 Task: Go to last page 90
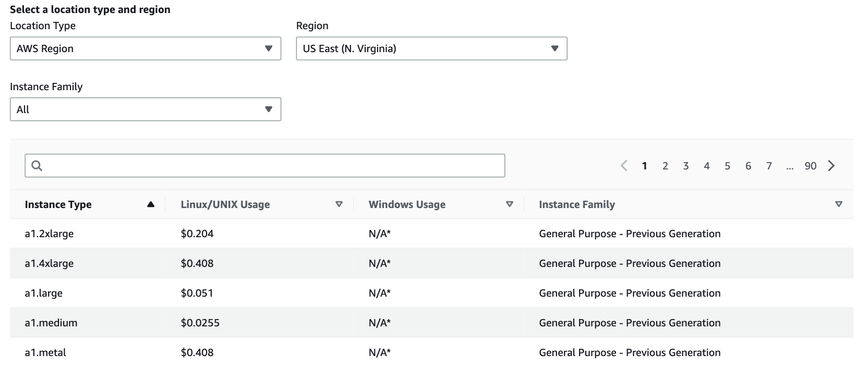tap(810, 166)
